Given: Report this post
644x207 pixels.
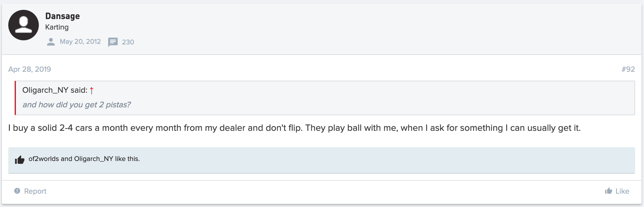Looking at the screenshot, I should (35, 191).
